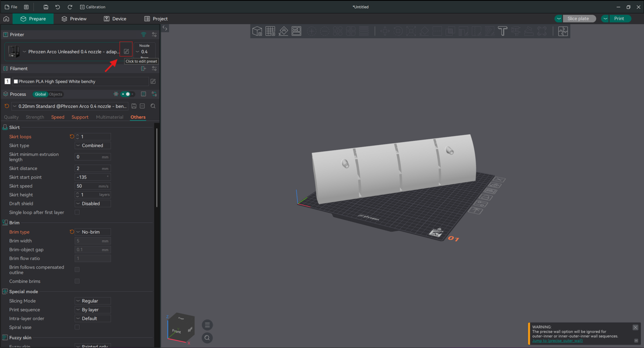Arrange all objects on the plate
Screen dimensions: 644x348
coord(297,31)
